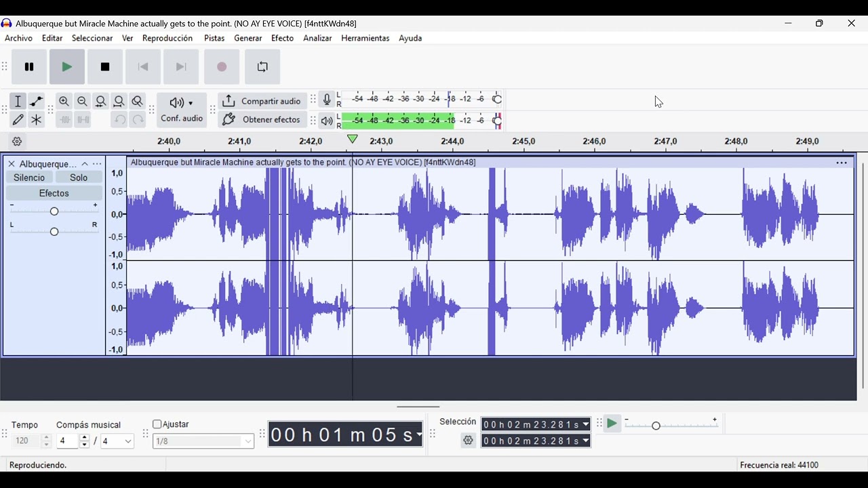868x488 pixels.
Task: Open the Ver menu
Action: coord(127,39)
